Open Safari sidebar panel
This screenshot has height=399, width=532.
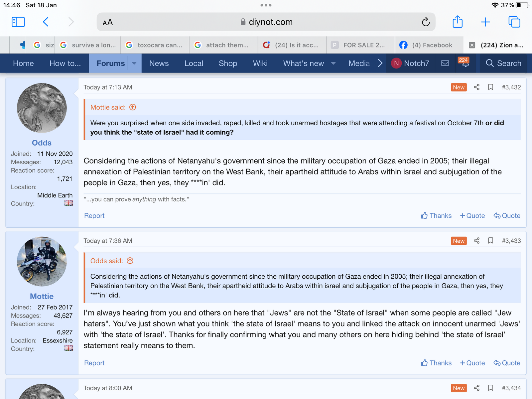coord(18,22)
